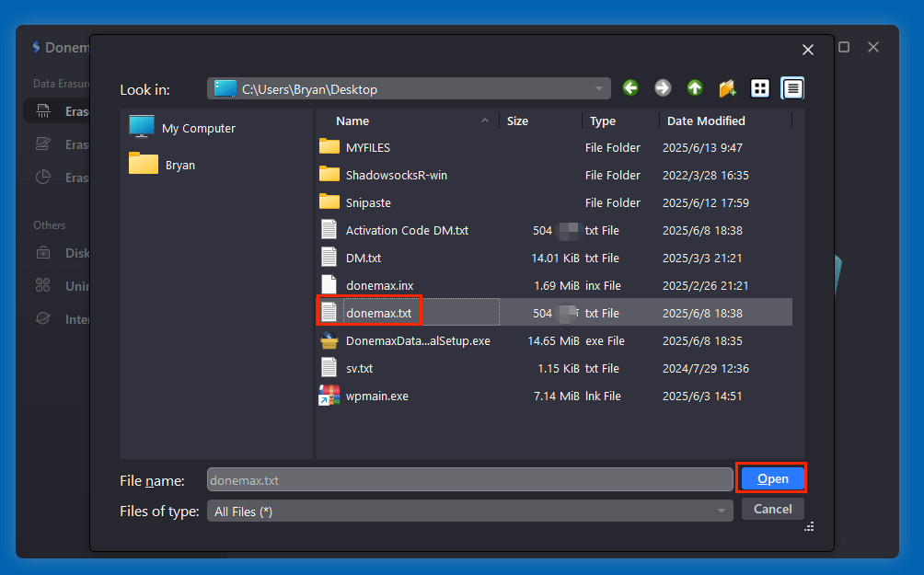Go up one folder level

(695, 88)
